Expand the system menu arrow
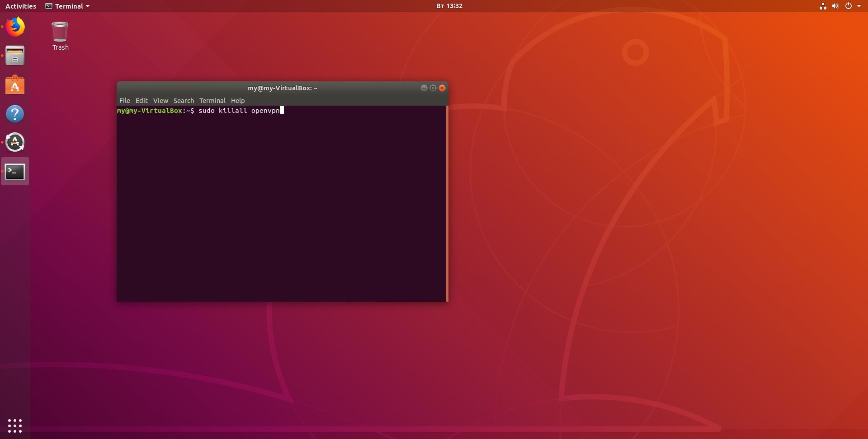868x439 pixels. 859,6
